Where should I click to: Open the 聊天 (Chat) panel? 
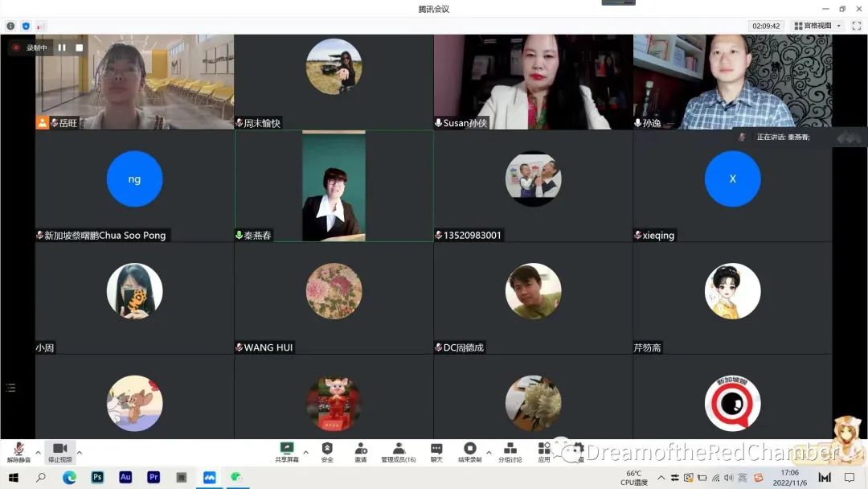coord(438,450)
